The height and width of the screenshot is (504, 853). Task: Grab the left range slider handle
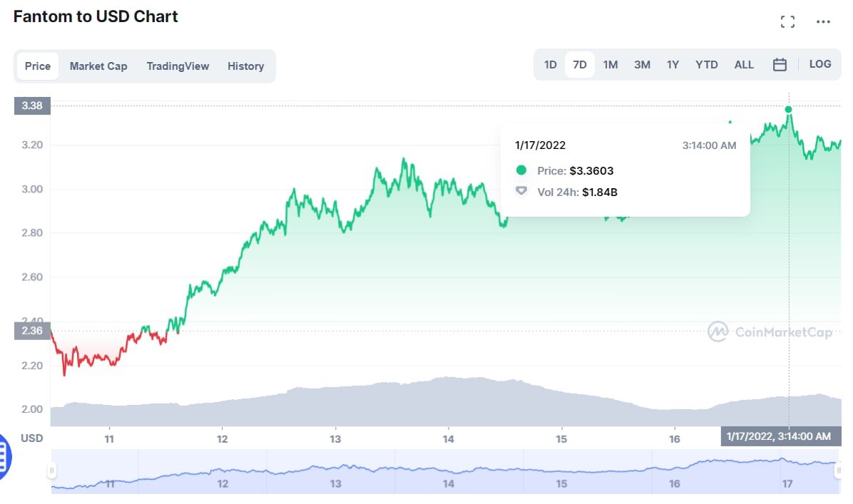coord(51,470)
